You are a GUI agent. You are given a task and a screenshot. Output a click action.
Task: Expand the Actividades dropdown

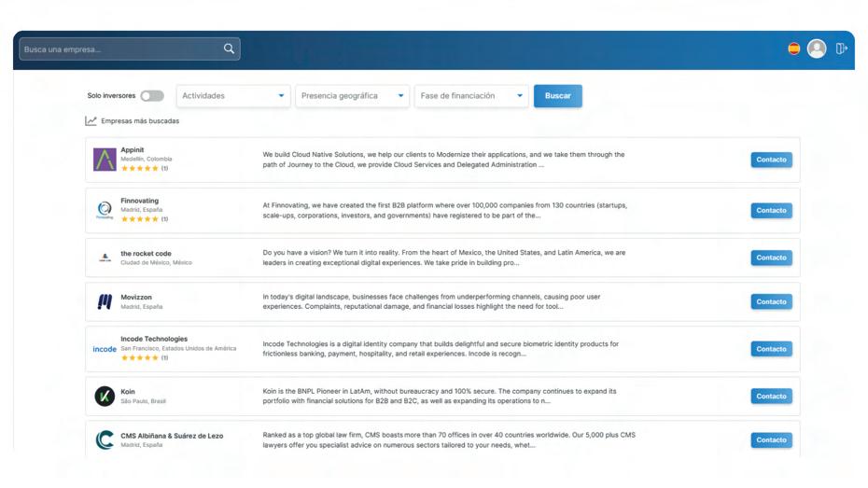(233, 96)
